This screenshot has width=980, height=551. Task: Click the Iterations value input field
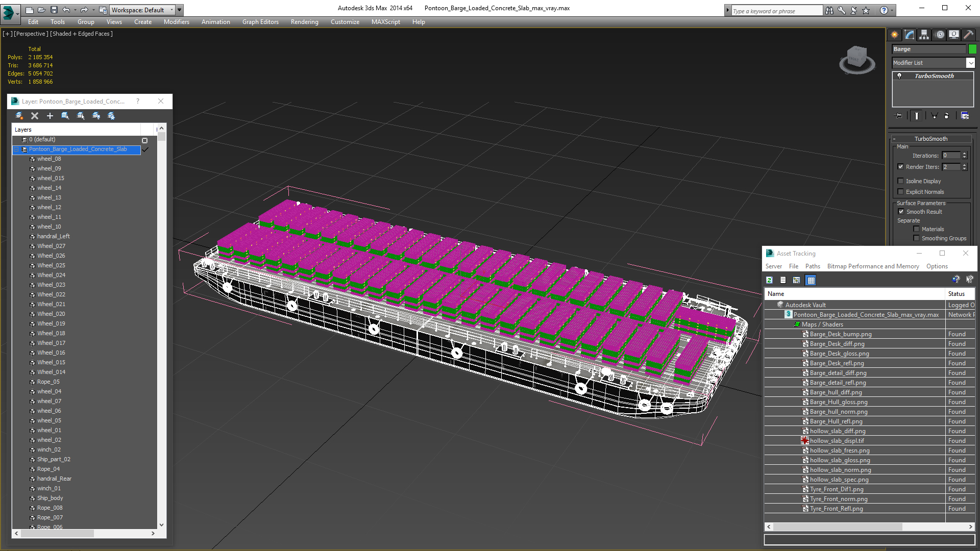(951, 156)
